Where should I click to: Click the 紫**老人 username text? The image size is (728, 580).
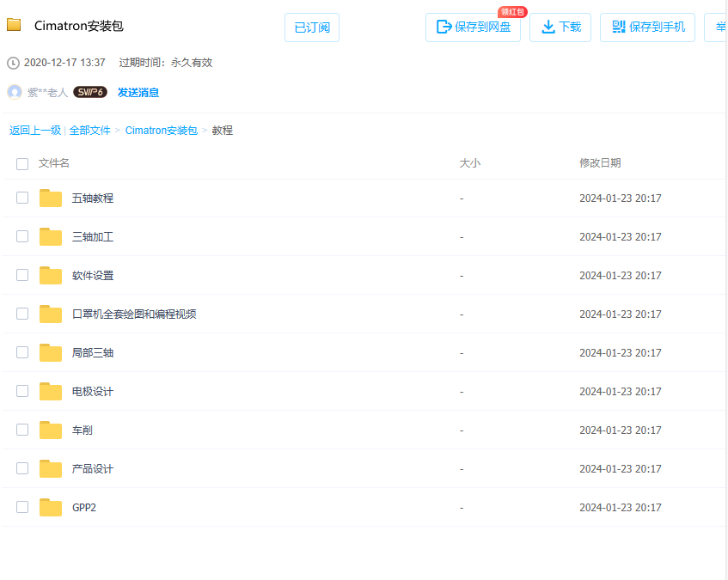47,92
